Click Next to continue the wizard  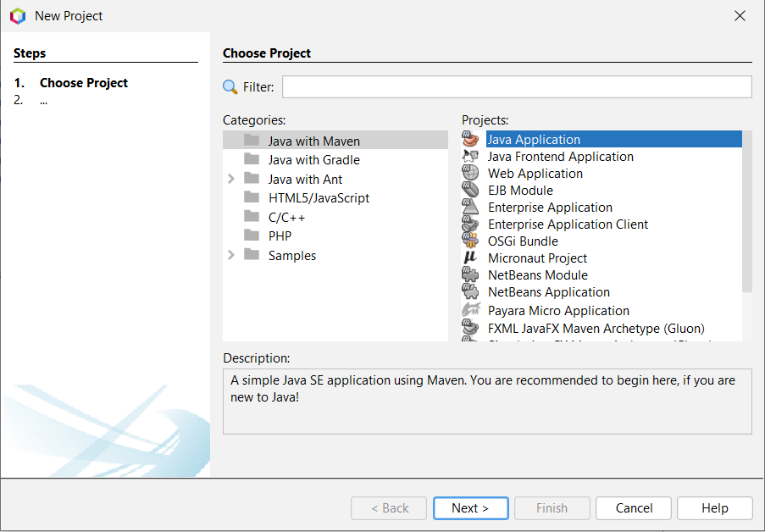coord(470,508)
